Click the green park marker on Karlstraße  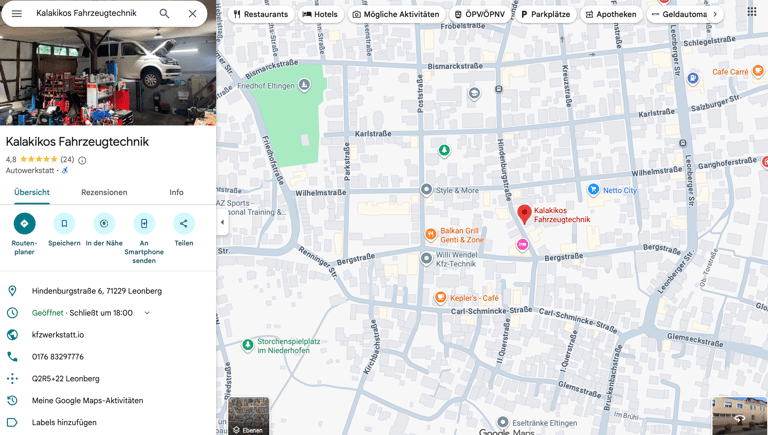pos(444,150)
